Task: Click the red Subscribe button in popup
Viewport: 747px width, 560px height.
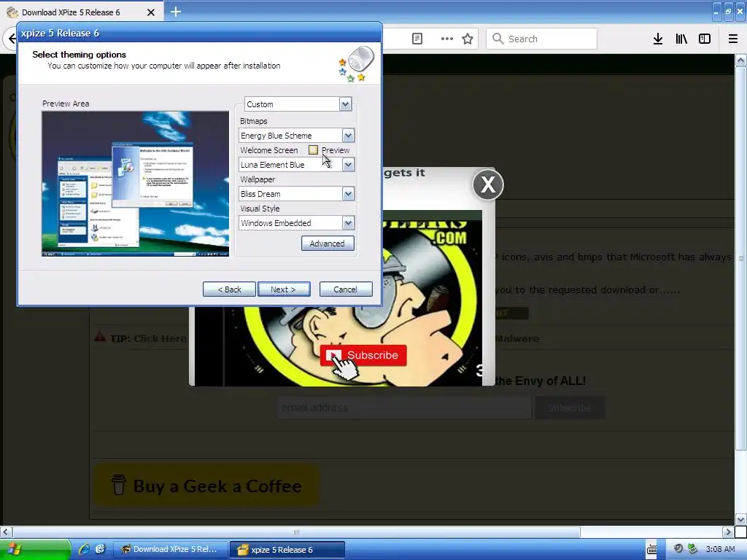Action: [363, 355]
